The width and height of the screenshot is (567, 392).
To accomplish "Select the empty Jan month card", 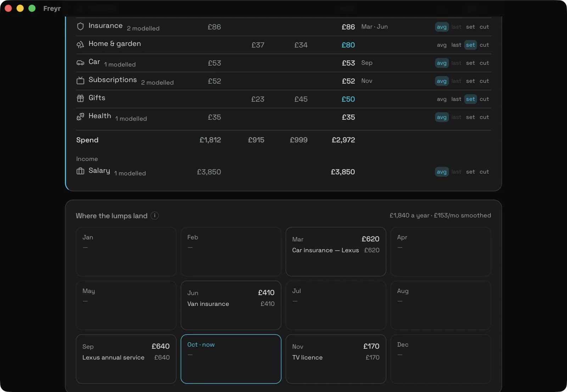I will pos(126,252).
